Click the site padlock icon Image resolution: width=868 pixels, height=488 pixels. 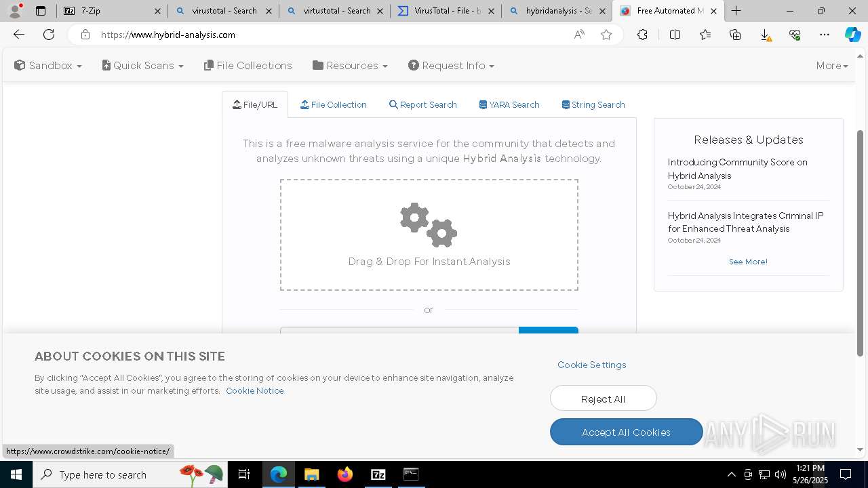pyautogui.click(x=85, y=35)
